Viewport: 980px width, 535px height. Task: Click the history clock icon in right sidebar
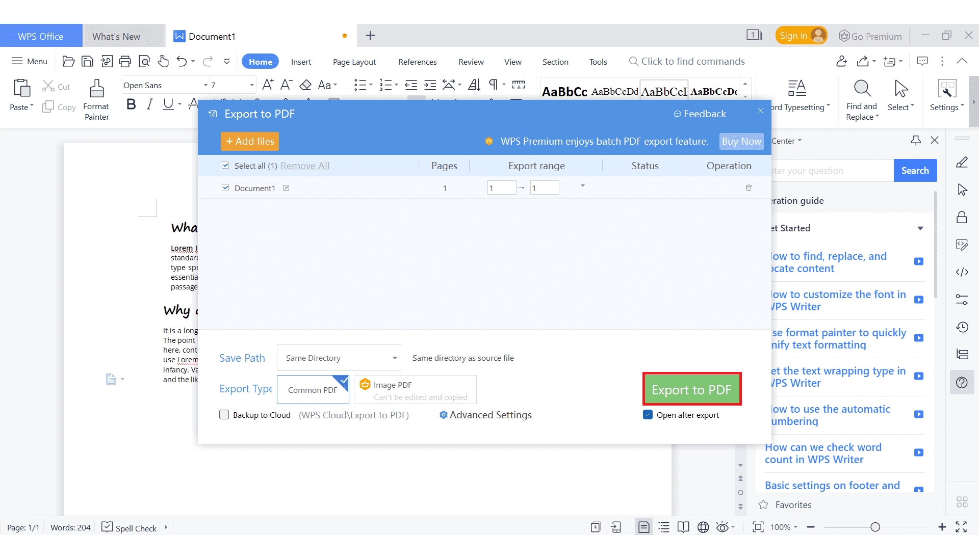(x=962, y=327)
